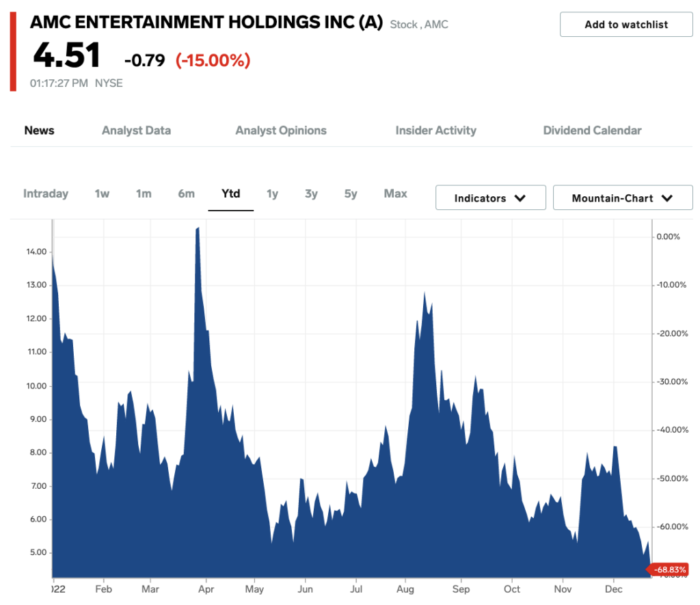Open the Analyst Opinions tab
This screenshot has height=605, width=700.
[x=281, y=131]
